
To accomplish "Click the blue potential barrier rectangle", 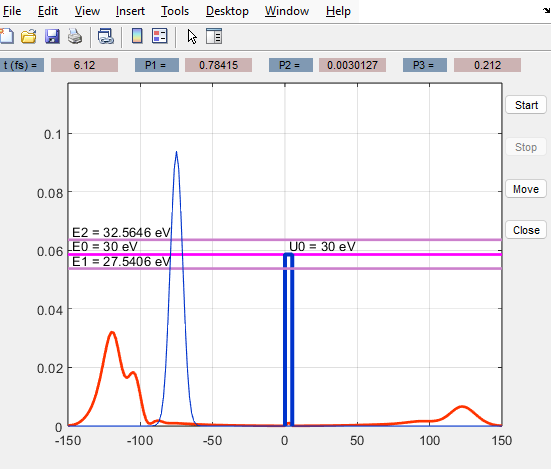I will (289, 339).
